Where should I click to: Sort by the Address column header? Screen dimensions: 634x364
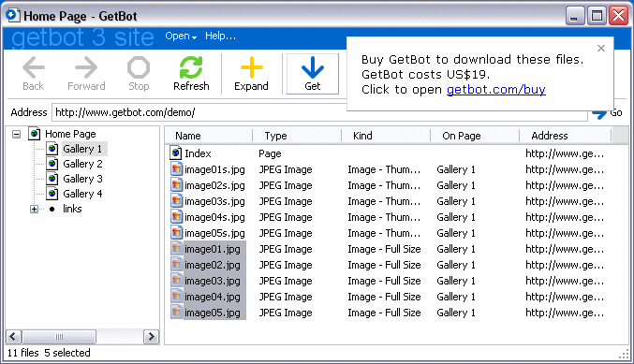(x=565, y=136)
